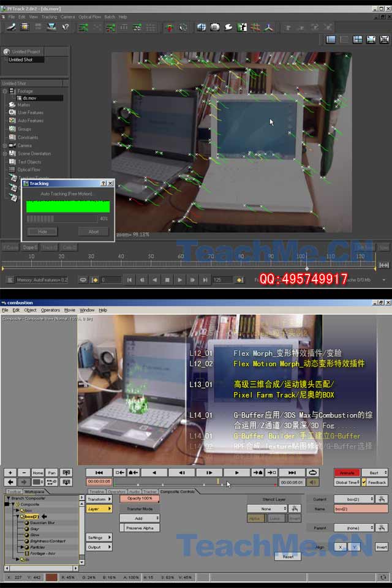Click the pick icon beside Stencil Layer None
Image resolution: width=392 pixels, height=588 pixels.
[295, 508]
